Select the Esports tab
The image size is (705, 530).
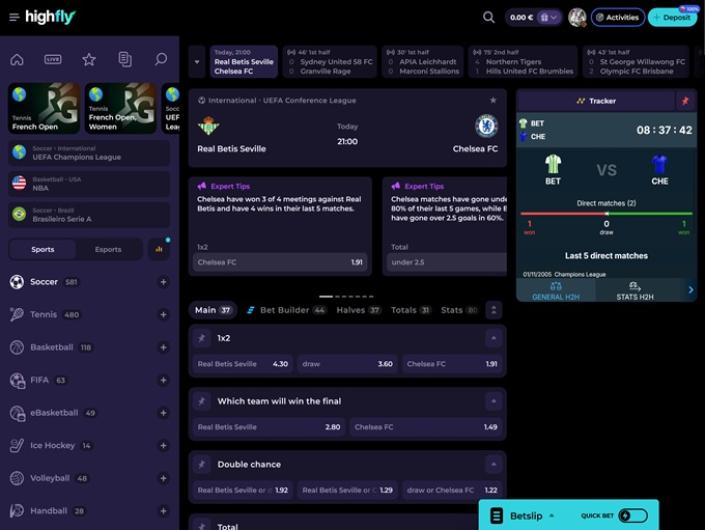pos(108,249)
